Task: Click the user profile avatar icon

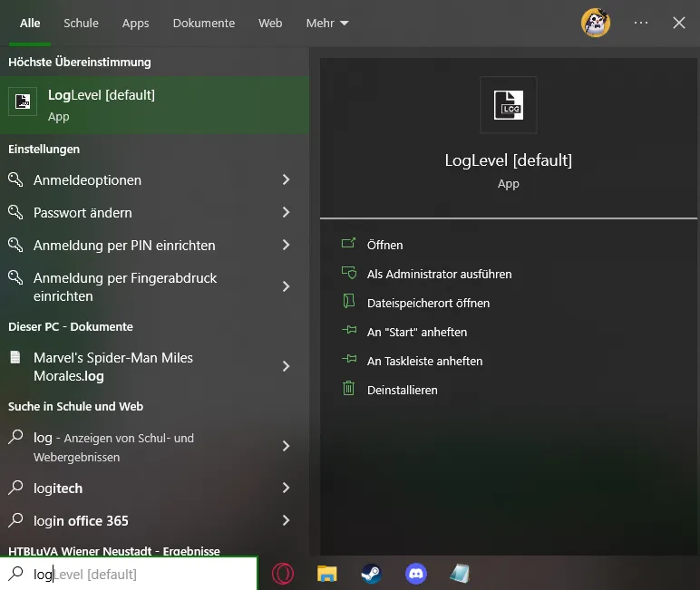Action: coord(595,24)
